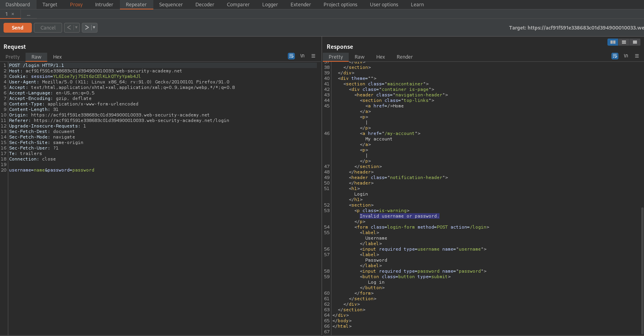644x336 pixels.
Task: Click the Connection: close header
Action: 32,159
